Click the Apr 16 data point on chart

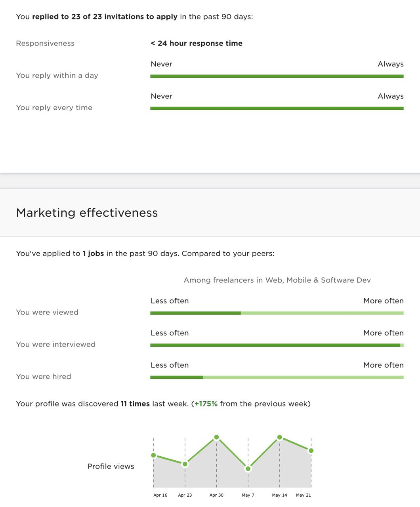coord(154,455)
